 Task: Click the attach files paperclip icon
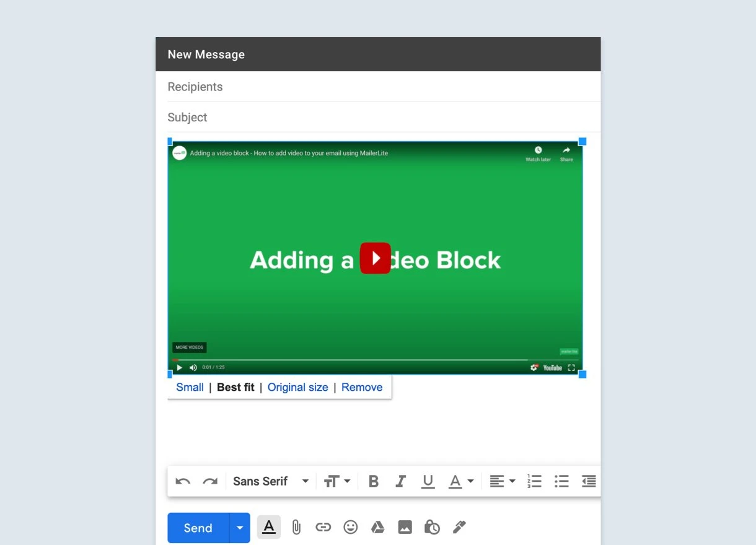tap(296, 528)
